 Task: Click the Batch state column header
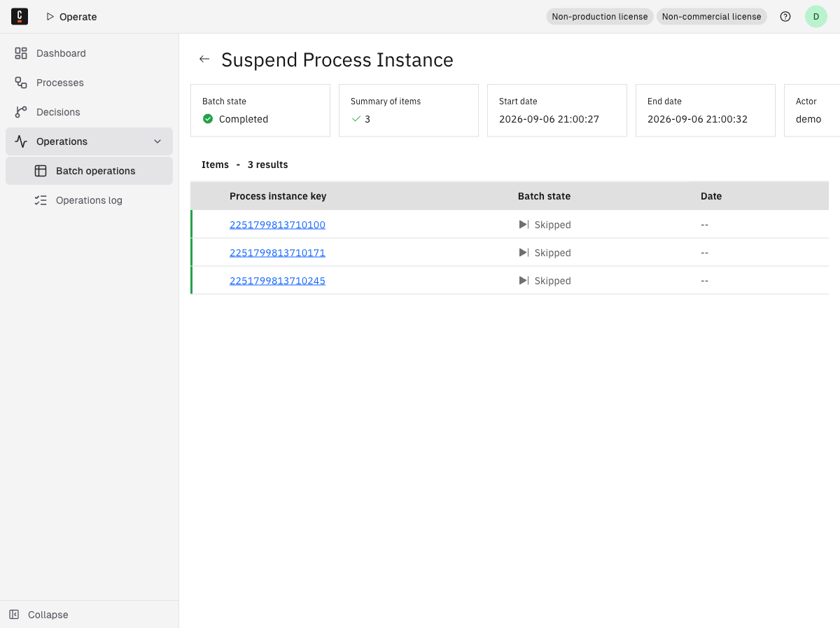544,196
